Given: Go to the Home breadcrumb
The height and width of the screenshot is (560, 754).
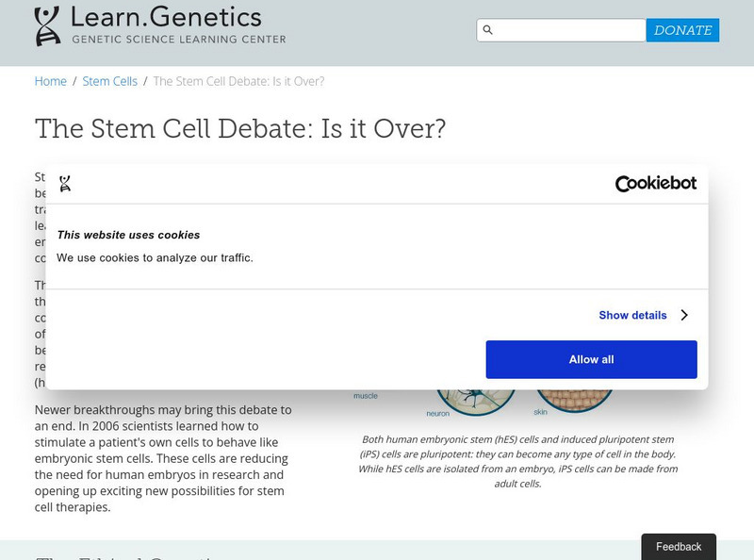Looking at the screenshot, I should click(x=51, y=81).
